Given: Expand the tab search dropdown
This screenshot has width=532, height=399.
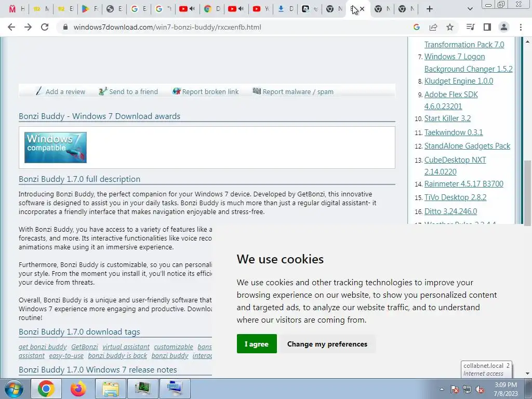Looking at the screenshot, I should point(470,9).
